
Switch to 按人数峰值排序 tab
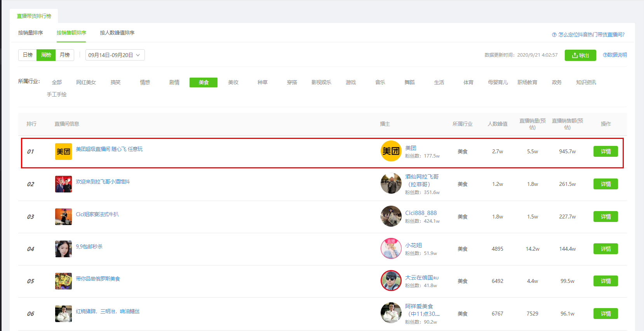tap(117, 33)
